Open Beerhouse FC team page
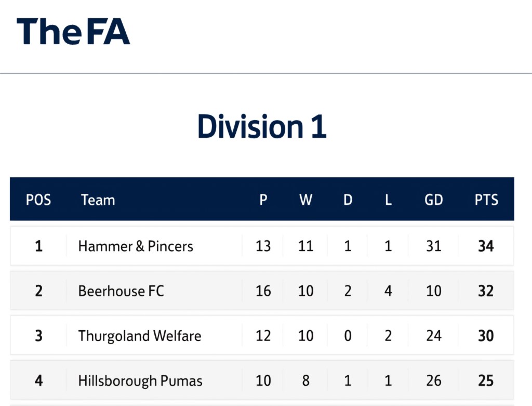Screen dimensions: 532x406 click(121, 291)
